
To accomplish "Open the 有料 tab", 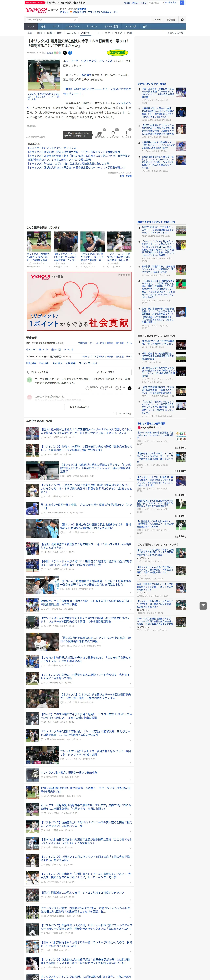I will 145,26.
